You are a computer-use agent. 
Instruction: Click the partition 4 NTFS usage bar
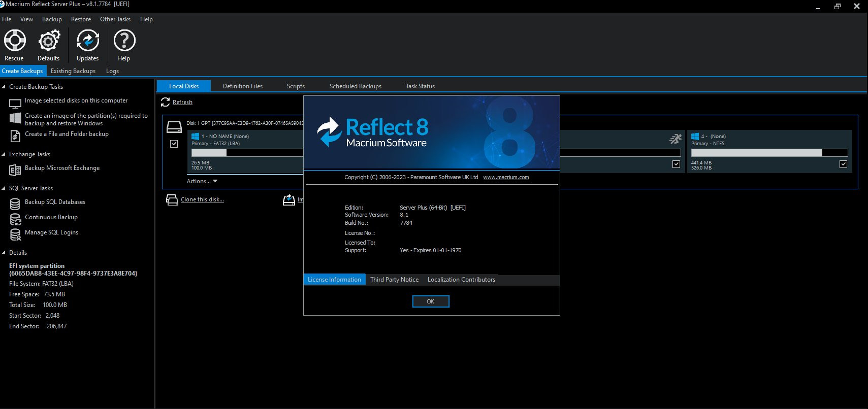[x=769, y=153]
